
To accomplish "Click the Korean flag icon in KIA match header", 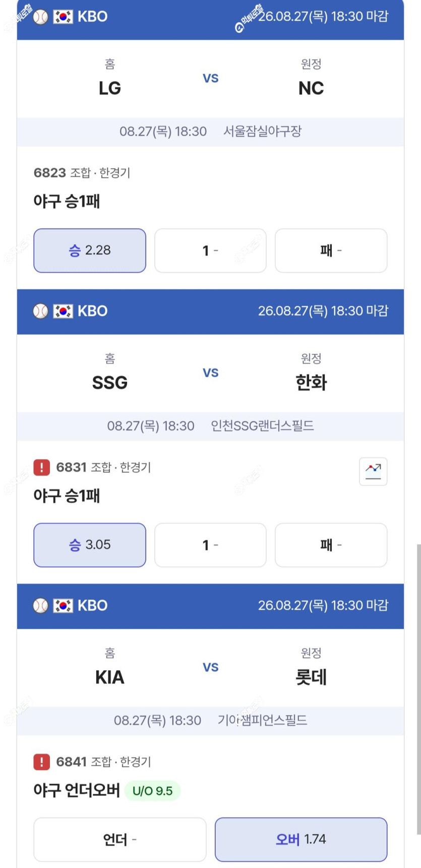I will coord(63,606).
